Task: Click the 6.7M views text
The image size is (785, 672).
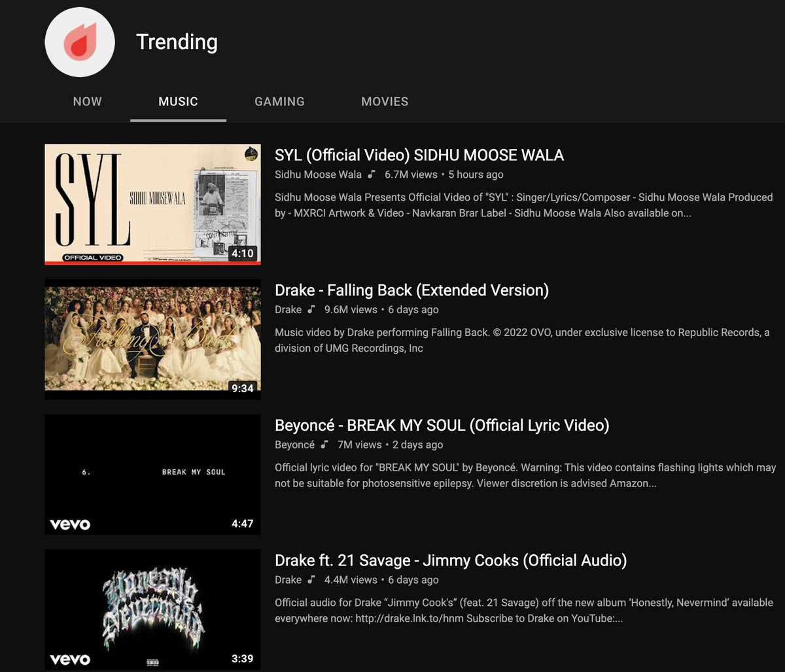Action: [411, 175]
